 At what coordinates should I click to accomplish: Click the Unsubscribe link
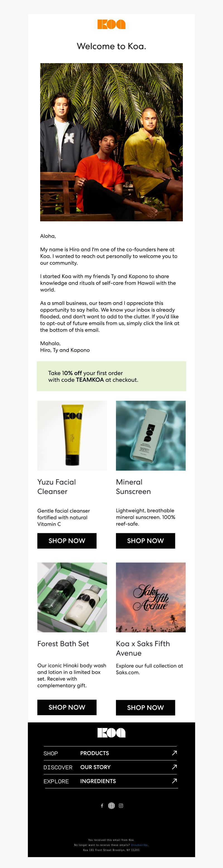tap(139, 845)
